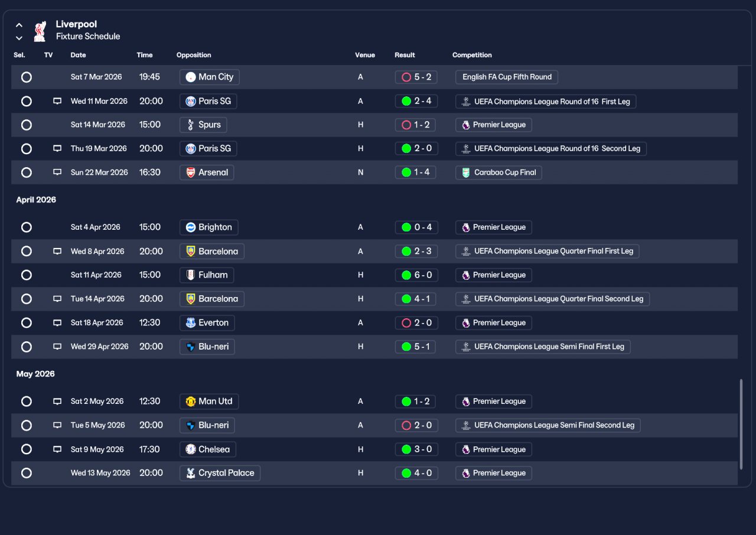Viewport: 756px width, 535px height.
Task: Click the up chevron beside Liverpool
Action: 19,25
